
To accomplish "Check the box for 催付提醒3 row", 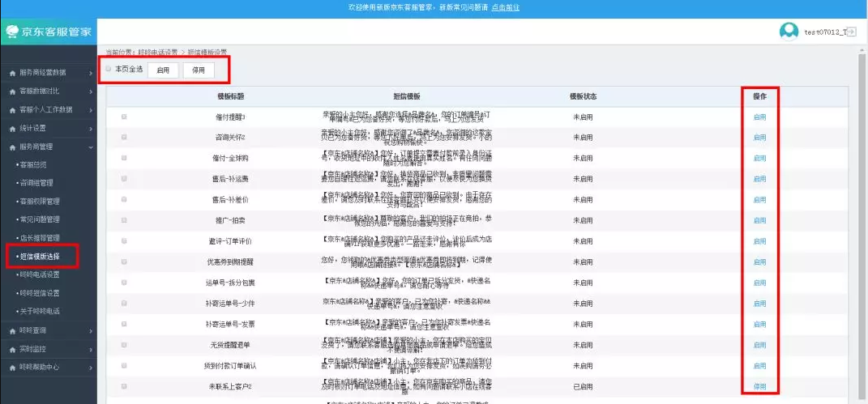I will (124, 117).
